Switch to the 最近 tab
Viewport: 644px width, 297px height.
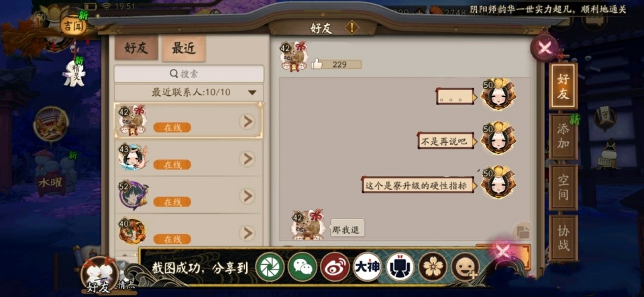[184, 48]
